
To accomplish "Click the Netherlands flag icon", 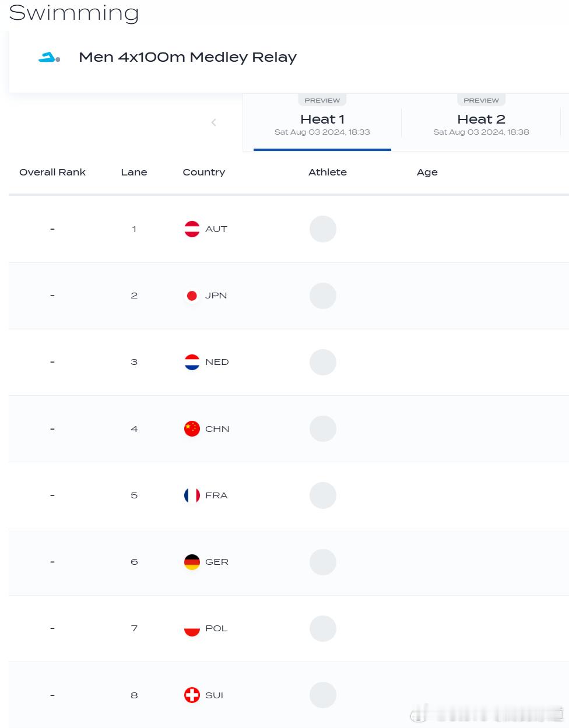I will click(192, 362).
